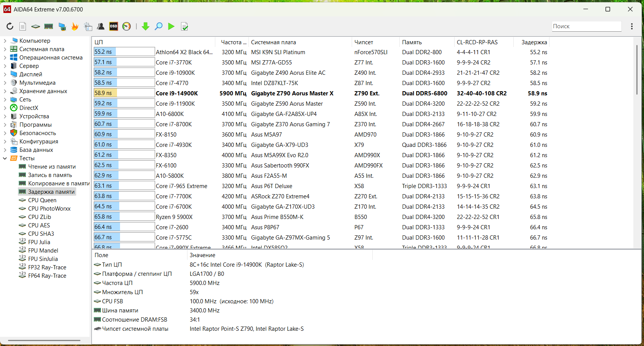Click the Системная плата column header in results table
This screenshot has width=644, height=346.
pyautogui.click(x=300, y=42)
